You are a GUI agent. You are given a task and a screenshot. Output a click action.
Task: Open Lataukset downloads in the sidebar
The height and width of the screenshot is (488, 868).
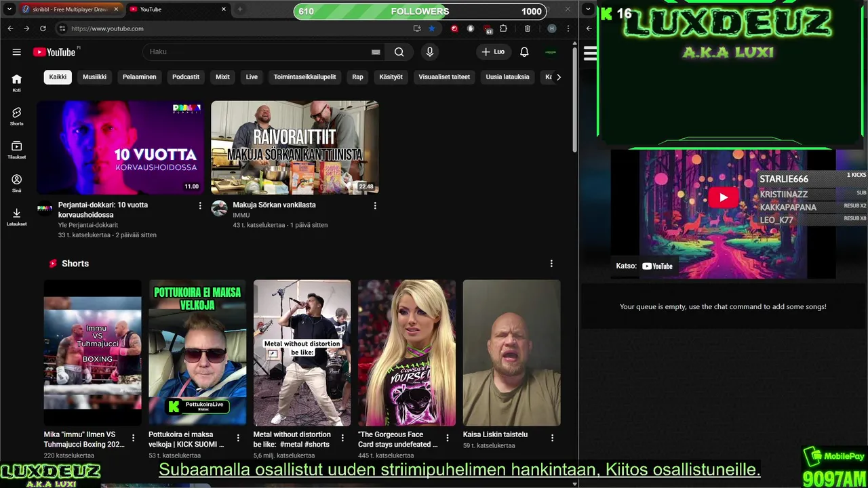tap(16, 217)
